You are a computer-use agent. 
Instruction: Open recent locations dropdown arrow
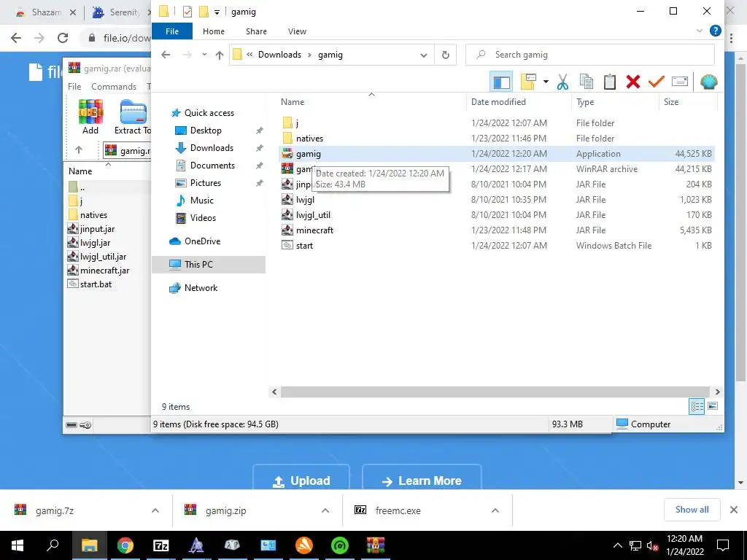coord(204,55)
